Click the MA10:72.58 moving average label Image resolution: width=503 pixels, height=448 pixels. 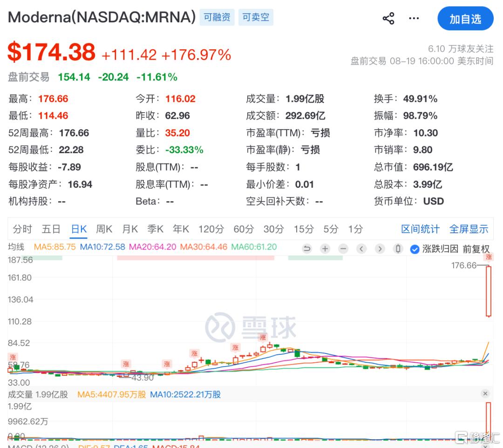click(x=102, y=247)
